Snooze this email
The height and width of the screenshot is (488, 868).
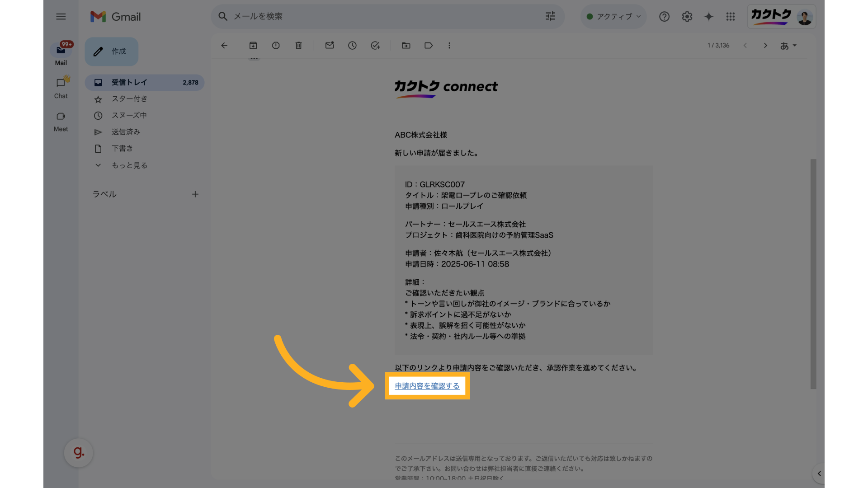[353, 45]
